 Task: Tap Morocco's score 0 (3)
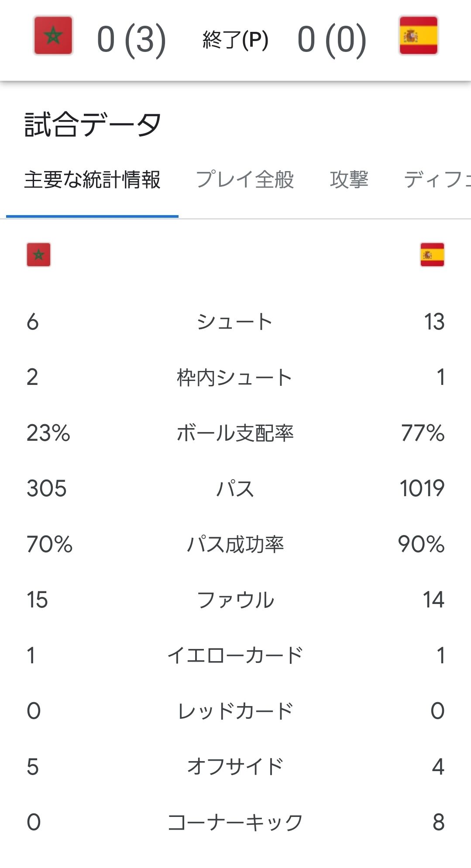click(x=131, y=40)
